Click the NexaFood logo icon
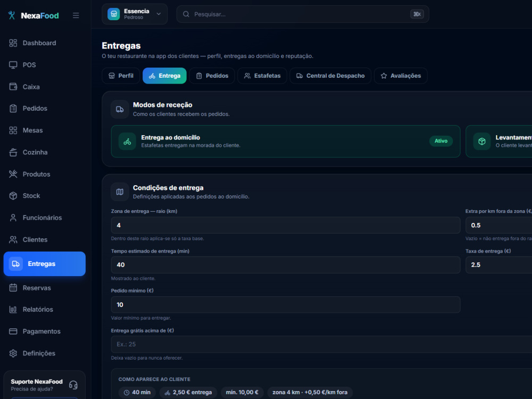The image size is (532, 399). (12, 15)
